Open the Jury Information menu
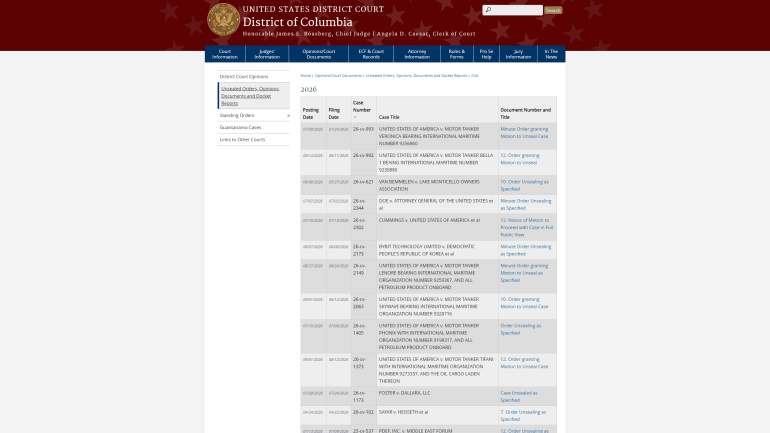 coord(518,54)
